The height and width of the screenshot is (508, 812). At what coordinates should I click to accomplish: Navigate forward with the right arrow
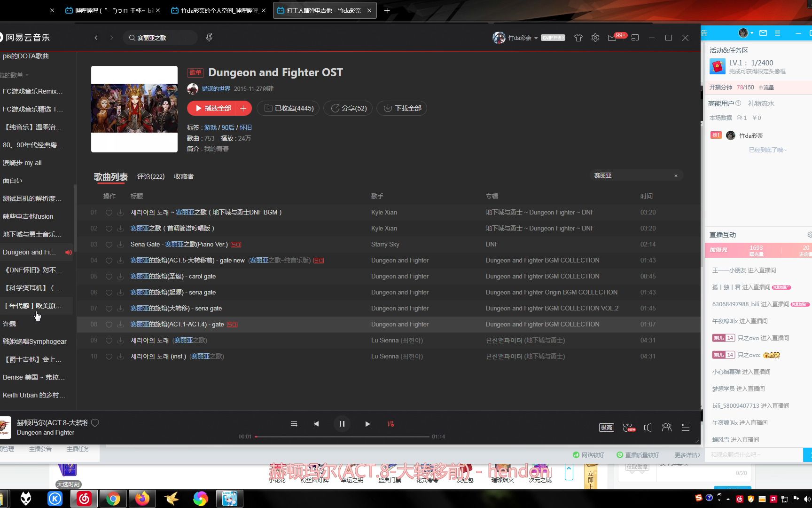(x=111, y=38)
